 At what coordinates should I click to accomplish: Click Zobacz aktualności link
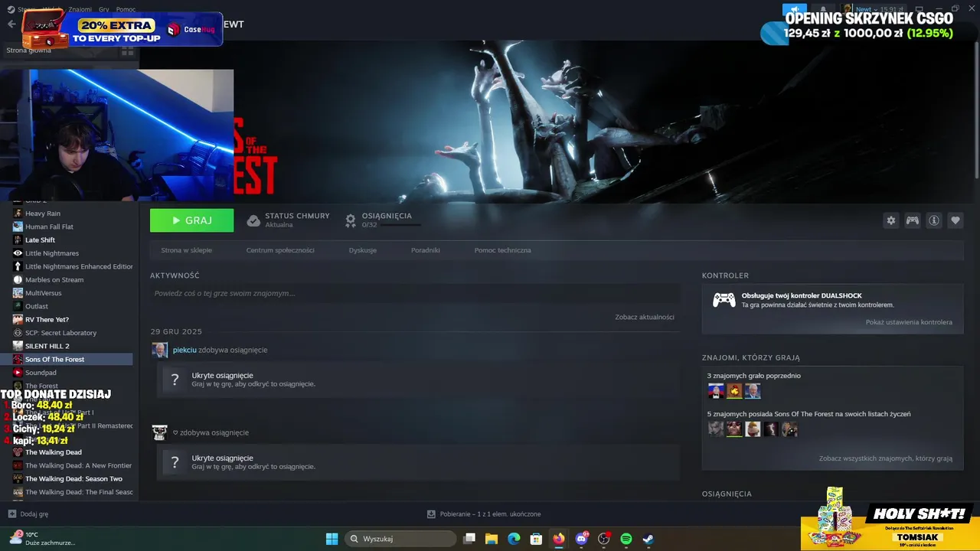click(x=645, y=317)
